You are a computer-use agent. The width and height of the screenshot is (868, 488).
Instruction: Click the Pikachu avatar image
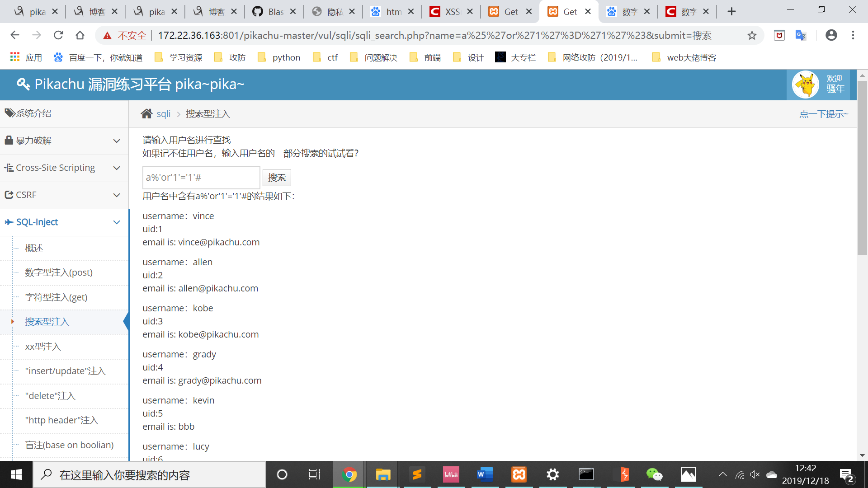pos(805,84)
